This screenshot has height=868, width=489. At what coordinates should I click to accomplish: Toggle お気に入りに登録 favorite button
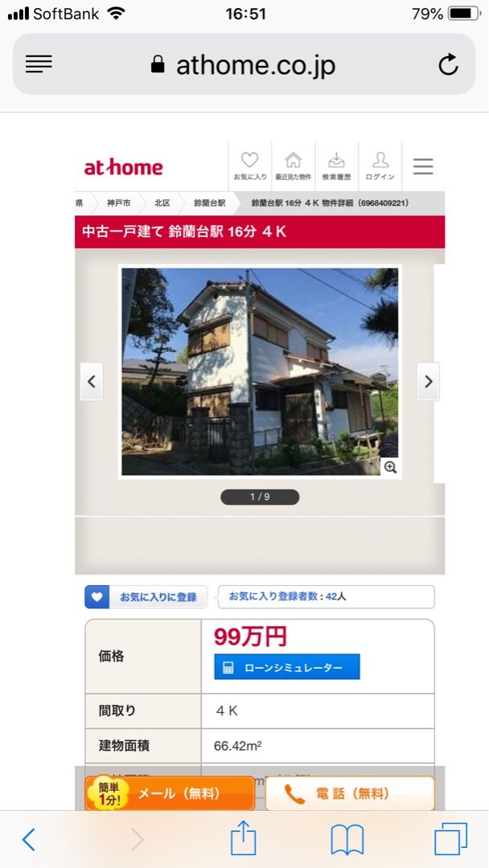(146, 597)
